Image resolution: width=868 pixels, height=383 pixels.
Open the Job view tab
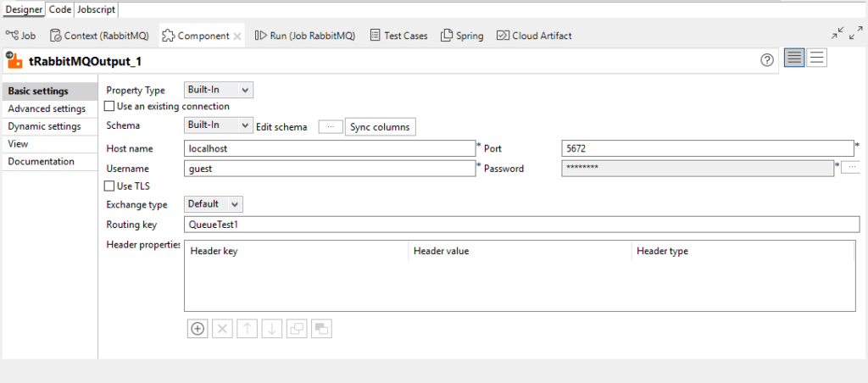coord(20,36)
